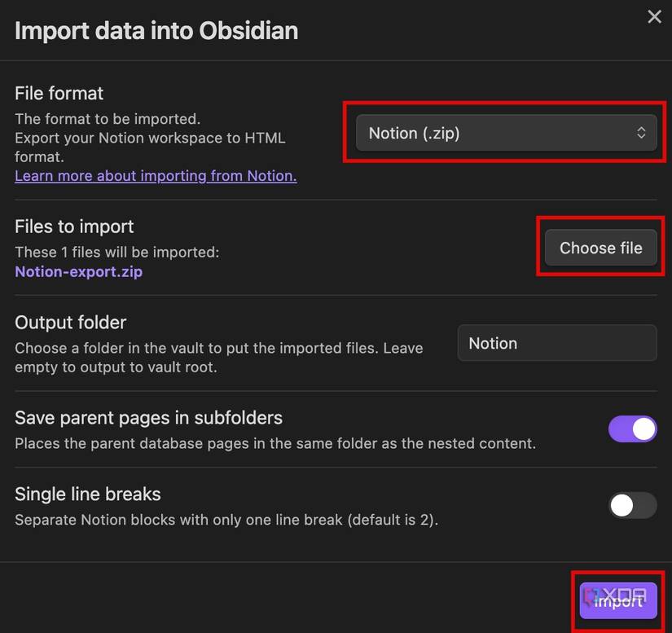This screenshot has width=672, height=633.
Task: Click inside the Notion folder name box
Action: click(556, 342)
